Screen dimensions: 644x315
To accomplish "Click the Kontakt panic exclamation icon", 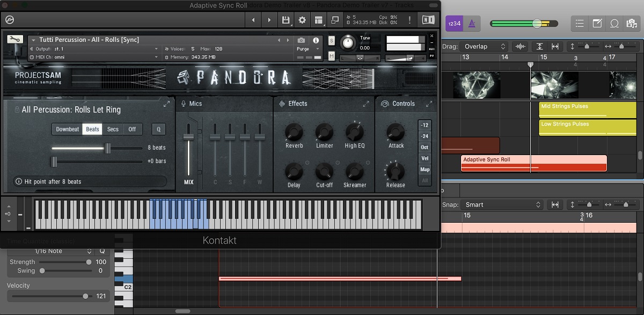I will pos(409,20).
